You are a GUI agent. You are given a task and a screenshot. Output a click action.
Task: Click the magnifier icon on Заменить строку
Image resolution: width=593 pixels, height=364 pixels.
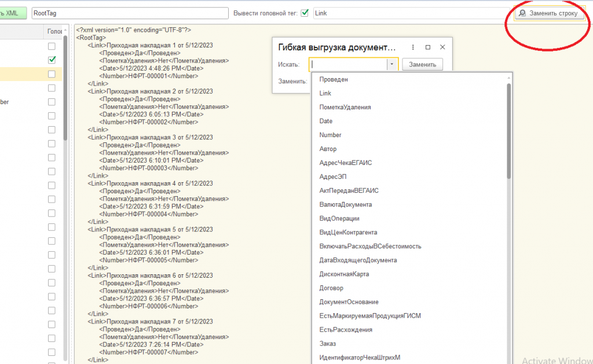(x=523, y=13)
